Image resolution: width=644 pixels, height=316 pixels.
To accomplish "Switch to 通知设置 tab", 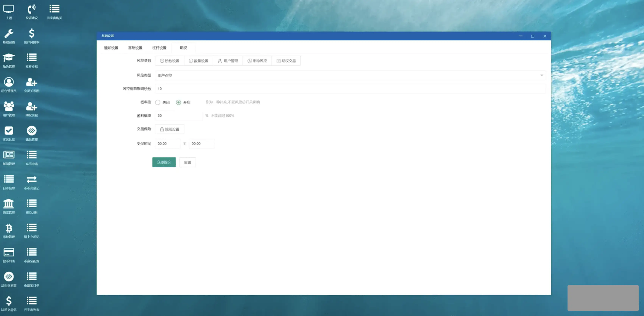I will (111, 48).
